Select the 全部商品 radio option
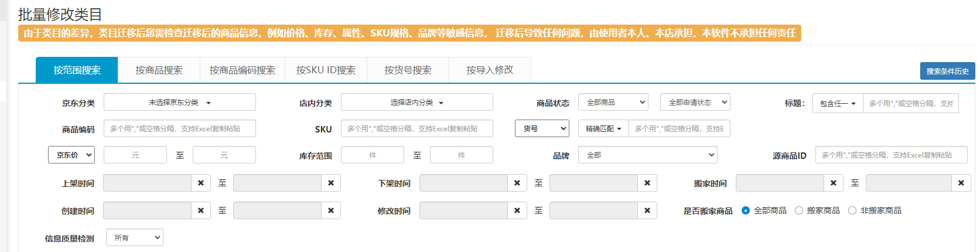 point(746,210)
